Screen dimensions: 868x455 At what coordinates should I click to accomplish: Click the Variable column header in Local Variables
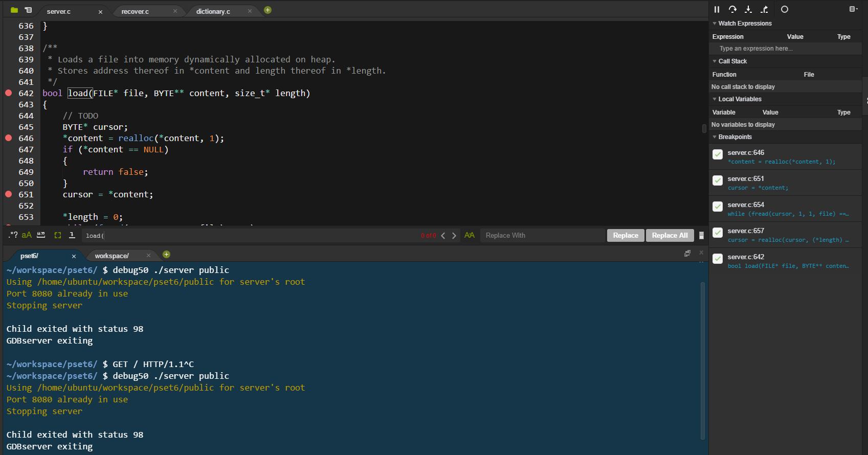click(x=724, y=112)
